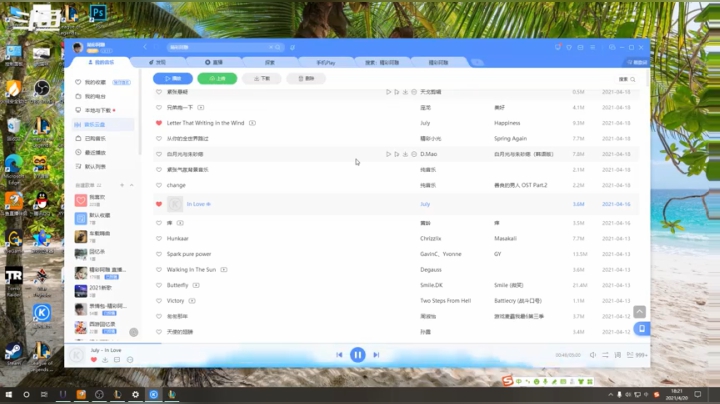Image resolution: width=720 pixels, height=404 pixels.
Task: Open MV icon next to Victory
Action: pyautogui.click(x=192, y=301)
